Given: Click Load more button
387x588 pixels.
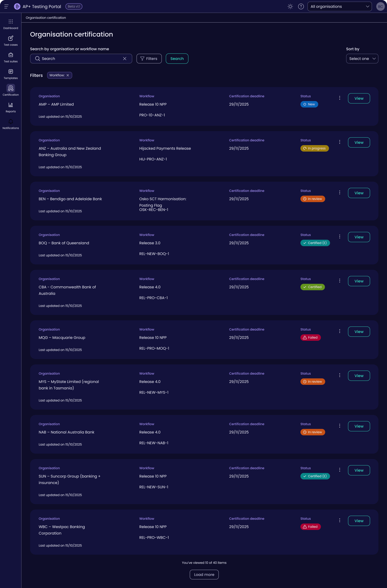Looking at the screenshot, I should (204, 574).
